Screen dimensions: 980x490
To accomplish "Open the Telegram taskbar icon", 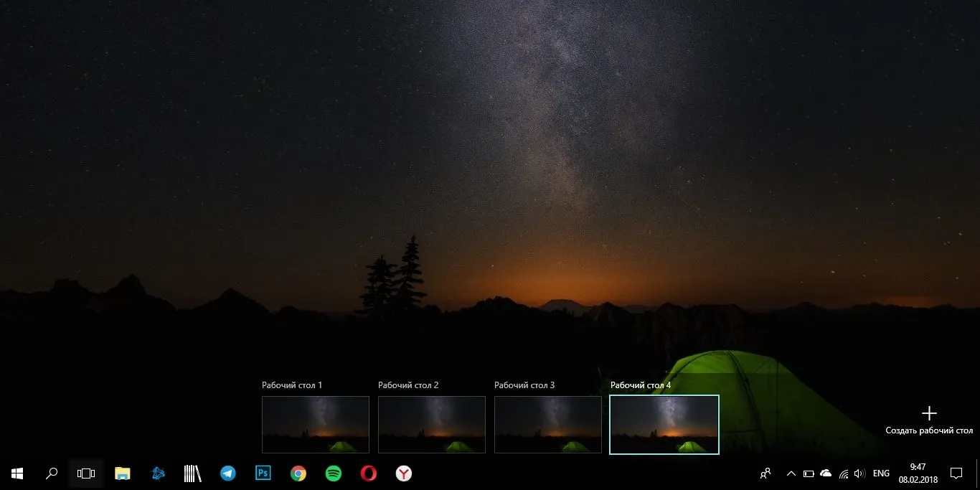I will [x=228, y=473].
